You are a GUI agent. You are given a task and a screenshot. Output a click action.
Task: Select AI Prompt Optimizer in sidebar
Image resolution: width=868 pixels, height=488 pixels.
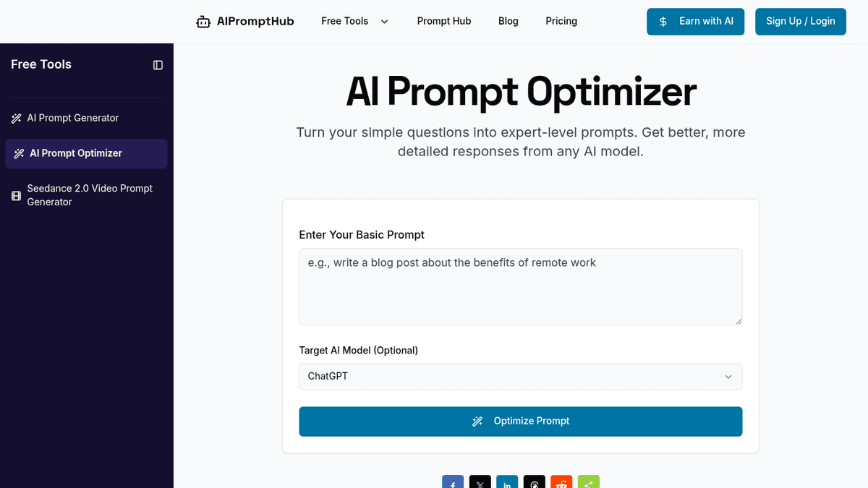pyautogui.click(x=76, y=153)
